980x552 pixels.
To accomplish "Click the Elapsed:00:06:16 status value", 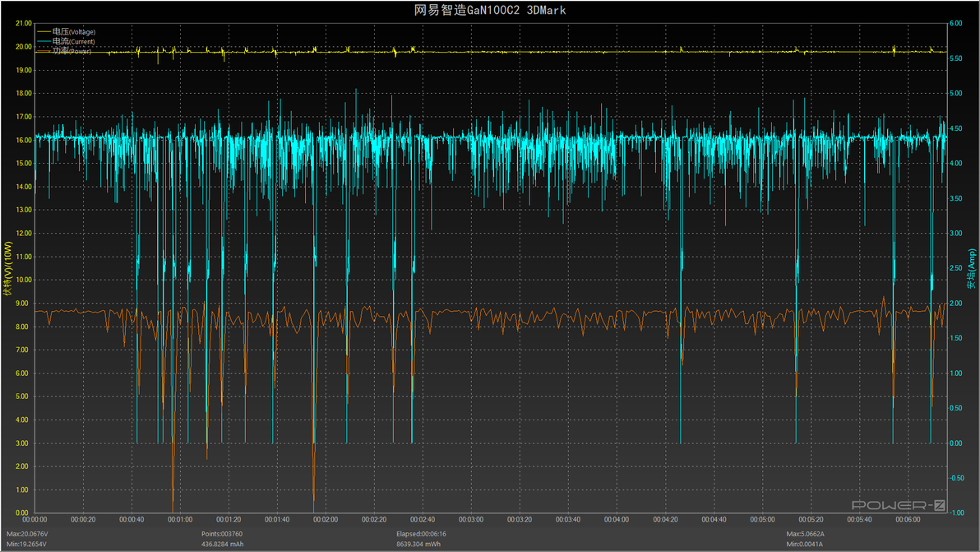I will coord(421,534).
